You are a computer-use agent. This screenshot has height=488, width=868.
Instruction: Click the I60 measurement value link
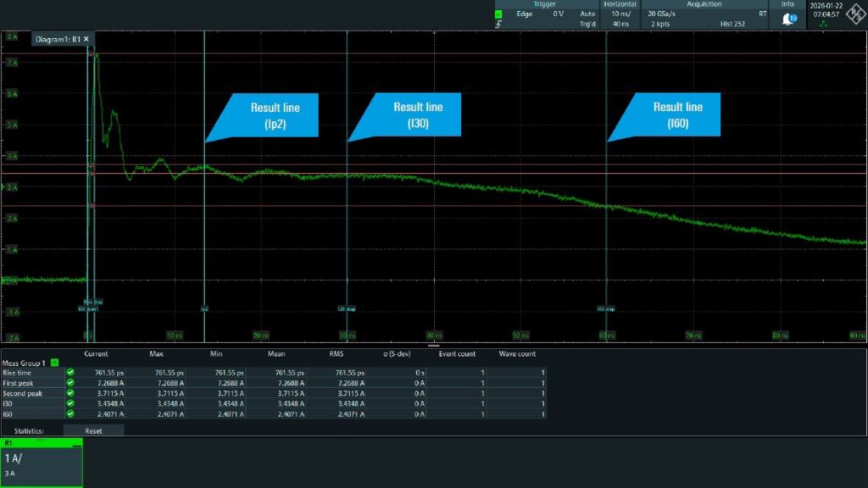pyautogui.click(x=110, y=413)
